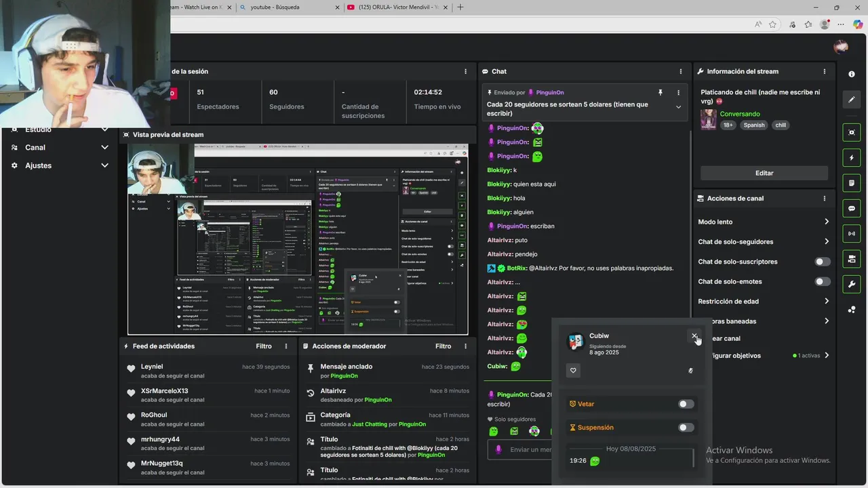This screenshot has width=868, height=488.
Task: Toggle the channel actions icon in right sidebar
Action: 852,259
